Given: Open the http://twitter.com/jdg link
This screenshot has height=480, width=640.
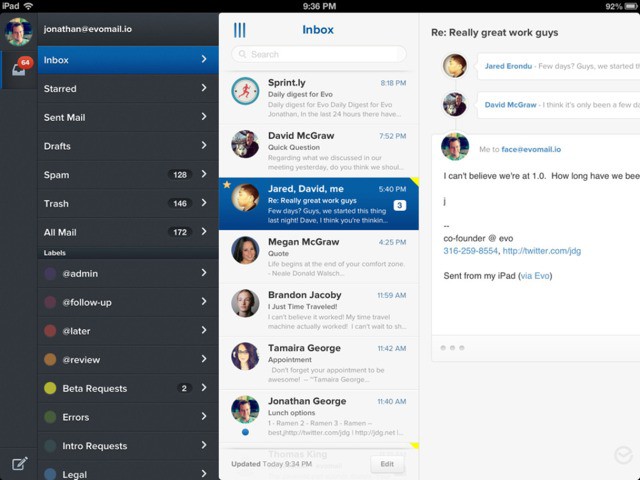Looking at the screenshot, I should pyautogui.click(x=542, y=251).
